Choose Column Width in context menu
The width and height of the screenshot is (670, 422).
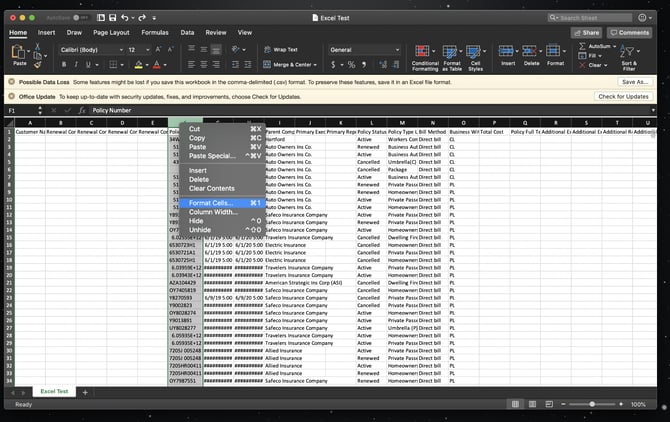click(x=222, y=212)
